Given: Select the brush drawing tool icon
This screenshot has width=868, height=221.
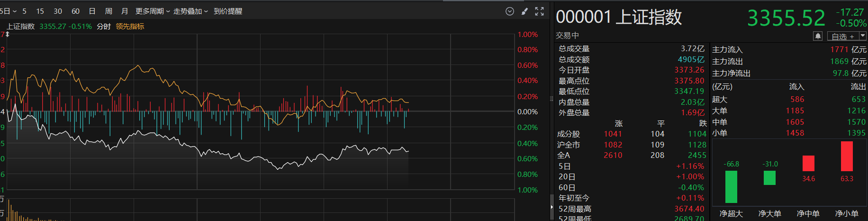Looking at the screenshot, I should coord(524,11).
